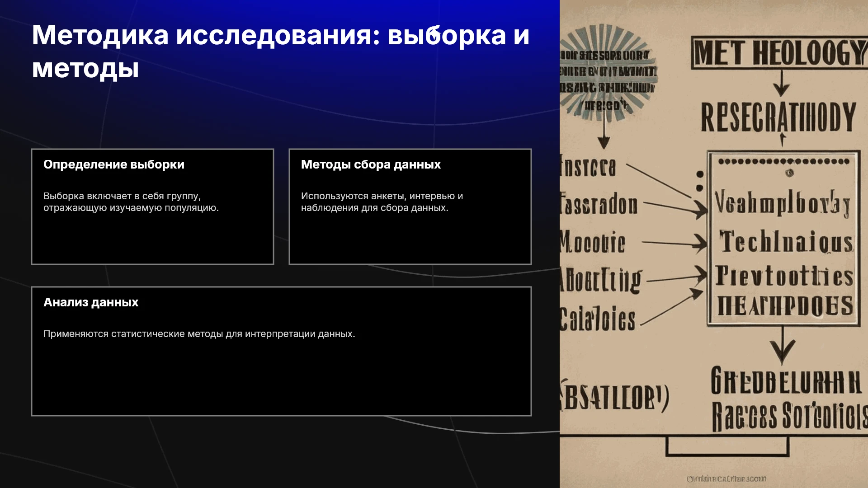Select text 'Выборка включает в себя группу'

121,196
